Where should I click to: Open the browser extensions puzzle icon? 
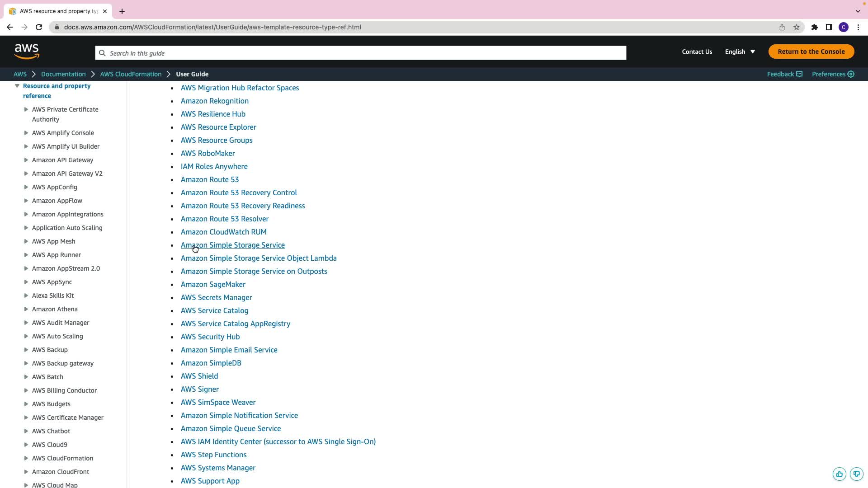[814, 27]
